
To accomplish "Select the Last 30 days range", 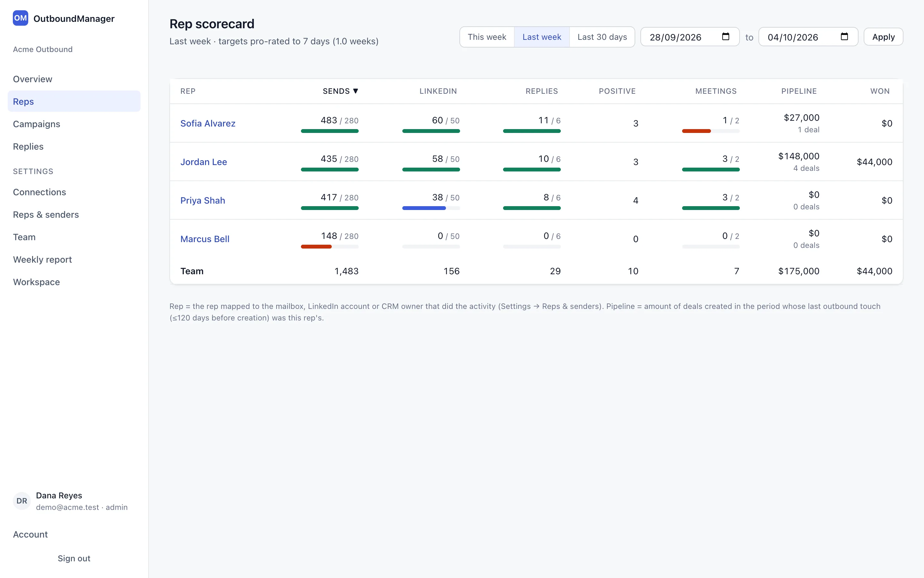I will tap(602, 37).
